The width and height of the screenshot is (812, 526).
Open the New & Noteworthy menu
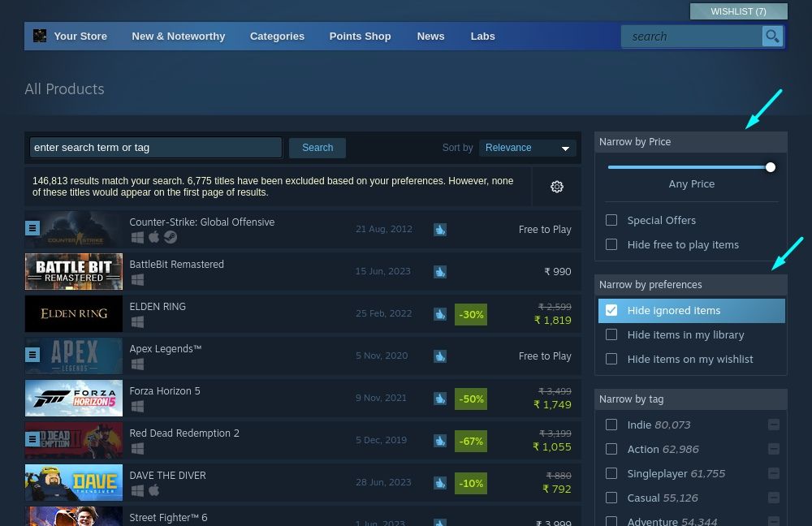[x=178, y=37]
